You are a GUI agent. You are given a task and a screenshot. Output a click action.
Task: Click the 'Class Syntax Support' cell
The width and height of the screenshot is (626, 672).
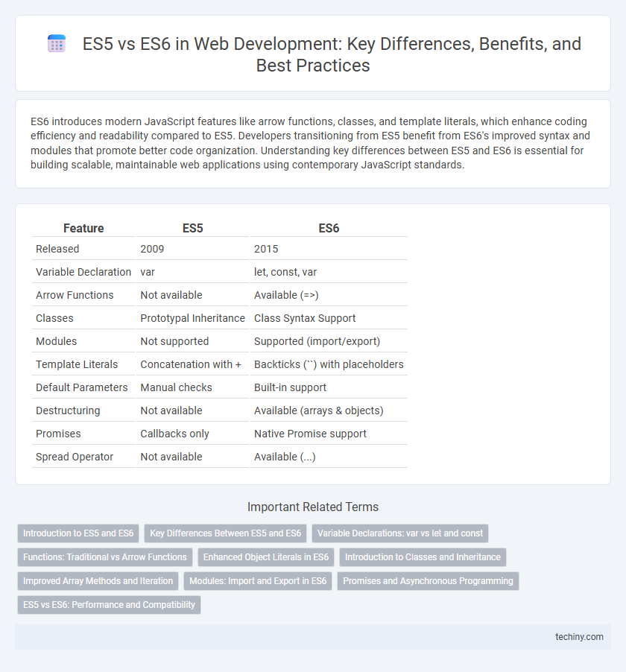(x=329, y=318)
